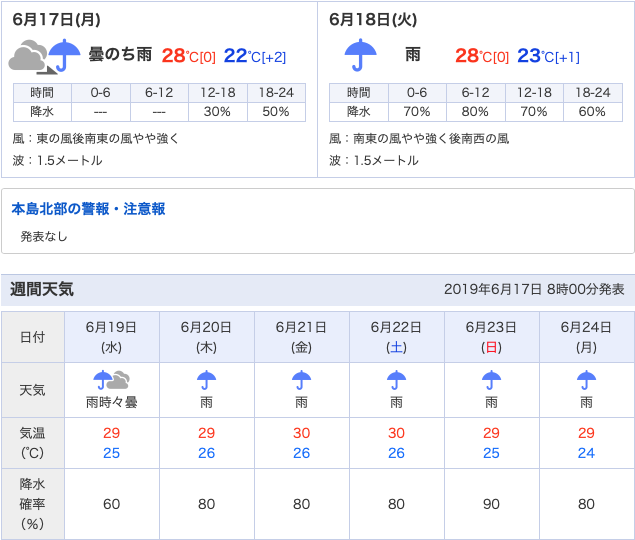Click the 80% value for 6-12 on June 18
This screenshot has height=540, width=635.
[475, 112]
